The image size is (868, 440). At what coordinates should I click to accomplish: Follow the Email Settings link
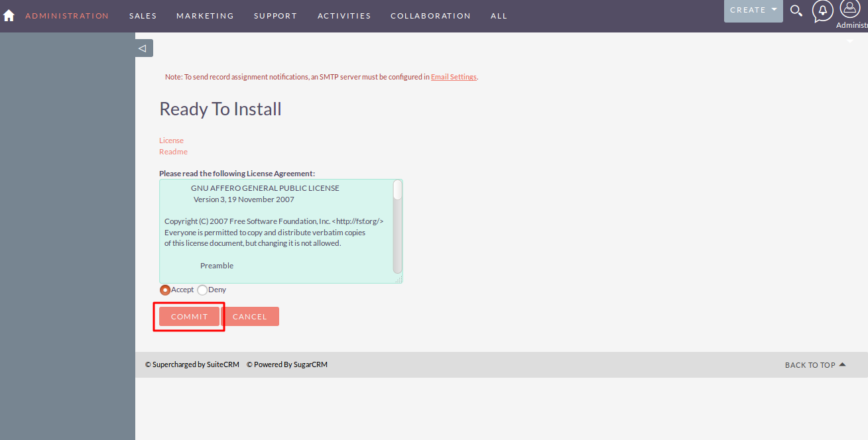[454, 77]
